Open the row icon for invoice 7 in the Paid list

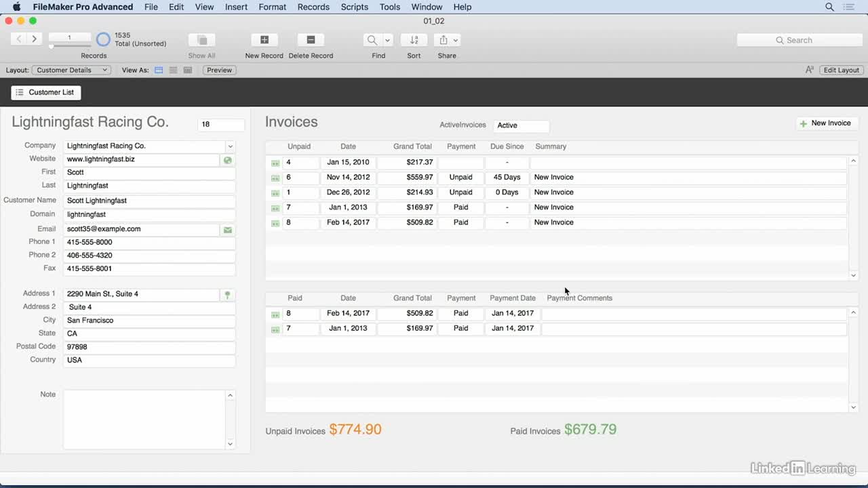pos(275,329)
